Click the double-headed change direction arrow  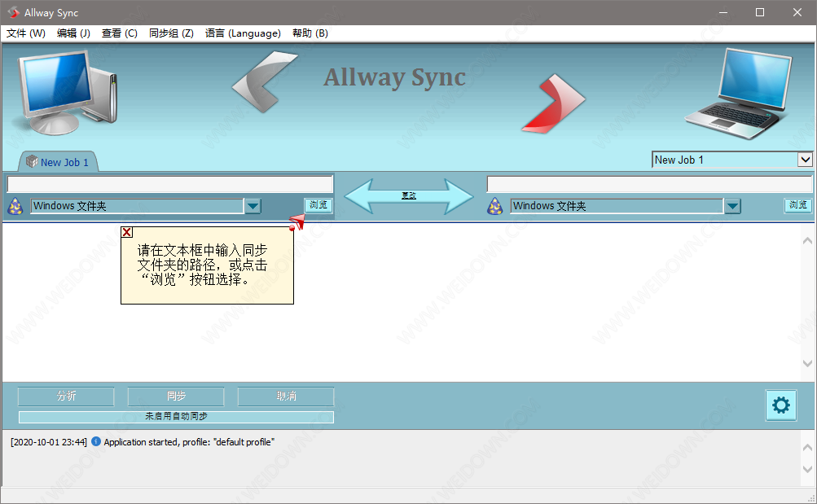(409, 195)
